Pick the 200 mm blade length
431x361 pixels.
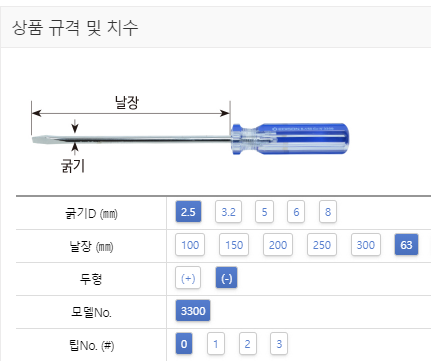click(x=278, y=245)
